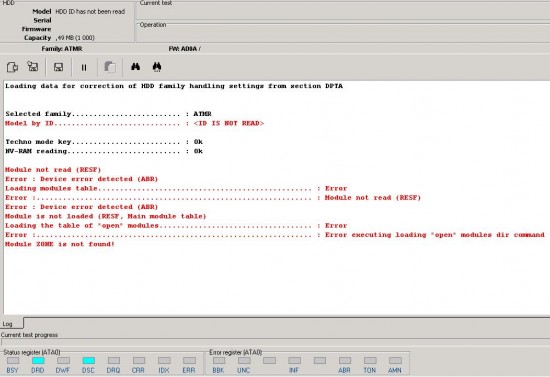Click the floppy save icon in toolbar
The image size is (550, 377).
coord(59,67)
